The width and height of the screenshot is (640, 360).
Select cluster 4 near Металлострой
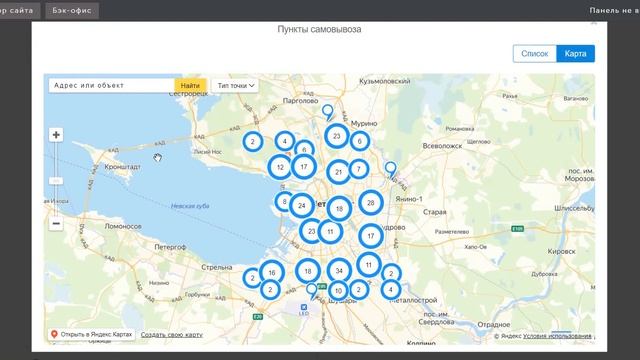coord(391,289)
